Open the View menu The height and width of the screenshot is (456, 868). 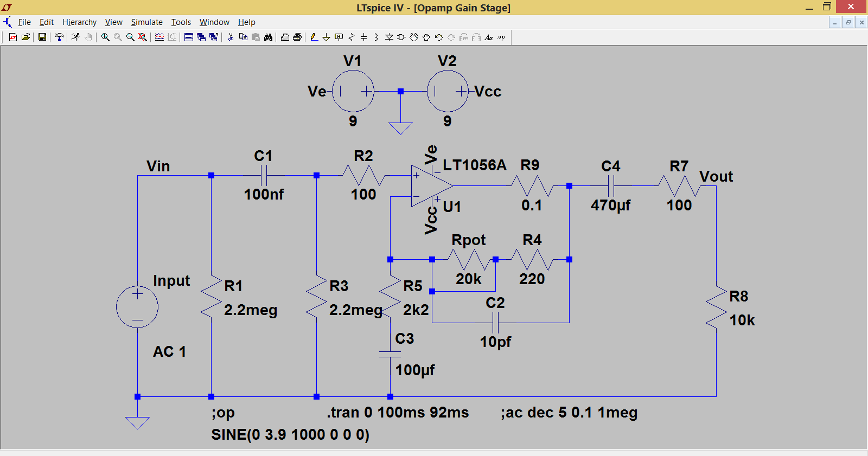(114, 22)
